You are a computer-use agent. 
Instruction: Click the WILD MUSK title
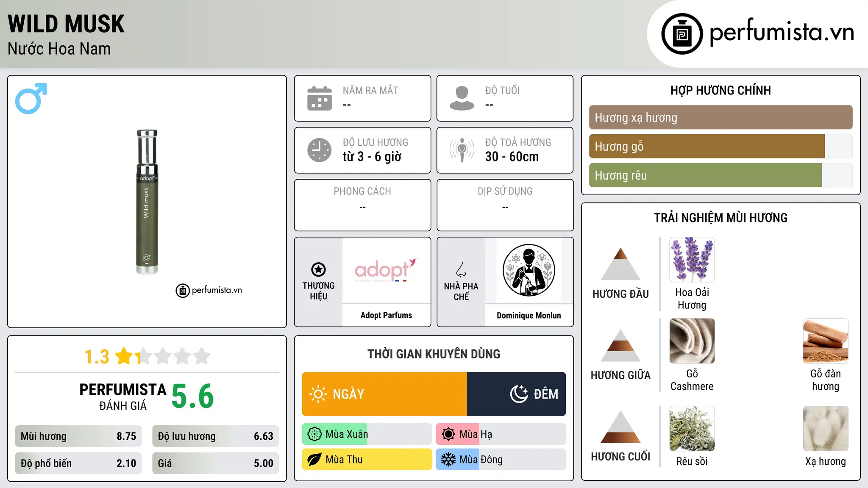(x=66, y=24)
